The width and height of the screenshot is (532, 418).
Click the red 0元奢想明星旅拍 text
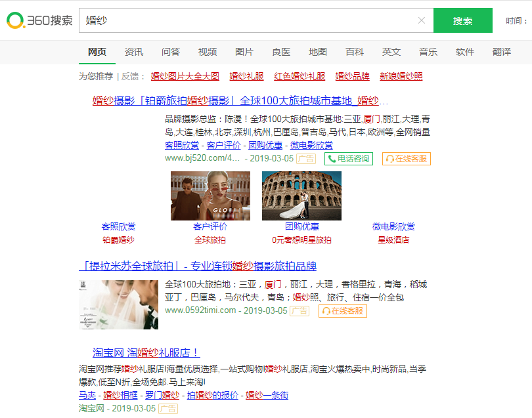click(x=301, y=240)
